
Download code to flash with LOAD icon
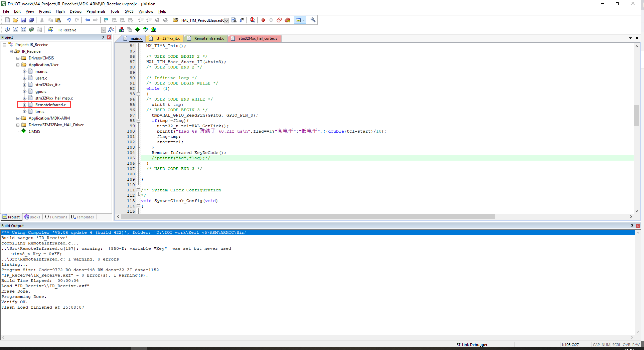pyautogui.click(x=50, y=29)
